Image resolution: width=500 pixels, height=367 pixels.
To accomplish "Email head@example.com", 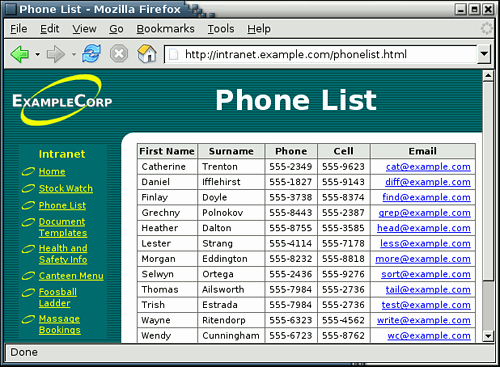I will coord(424,228).
